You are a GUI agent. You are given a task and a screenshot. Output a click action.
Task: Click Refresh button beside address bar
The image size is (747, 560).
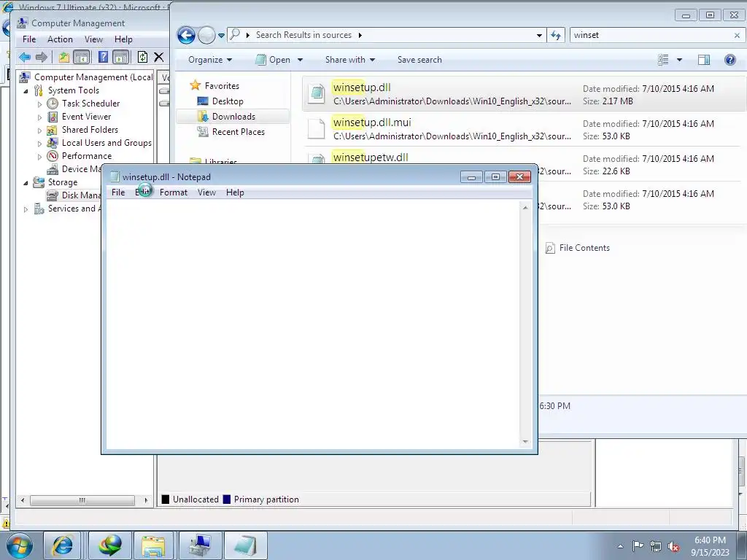pyautogui.click(x=555, y=35)
